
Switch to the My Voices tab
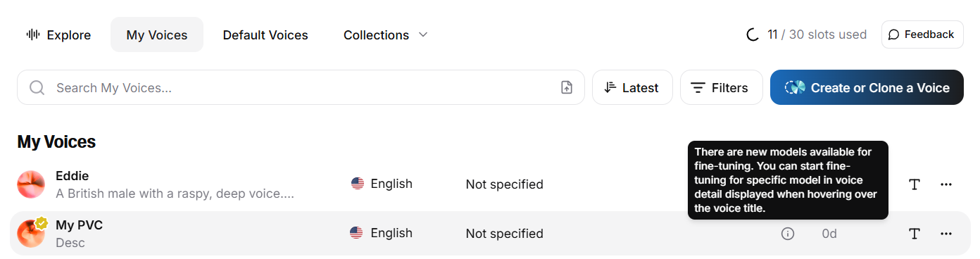(x=157, y=34)
